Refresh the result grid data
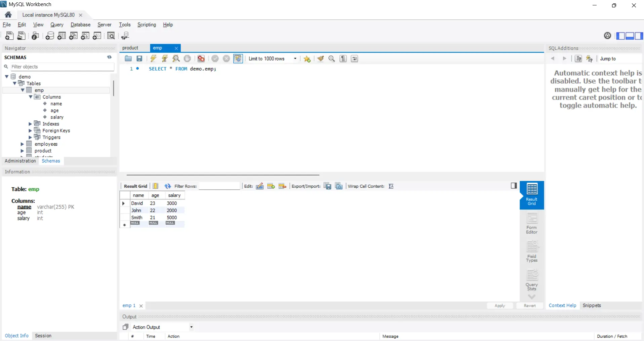 point(168,186)
